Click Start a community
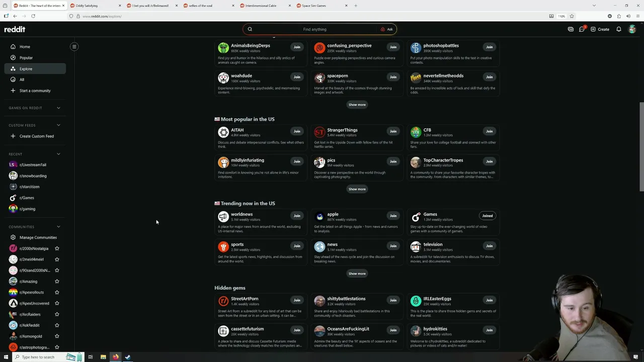 [35, 90]
